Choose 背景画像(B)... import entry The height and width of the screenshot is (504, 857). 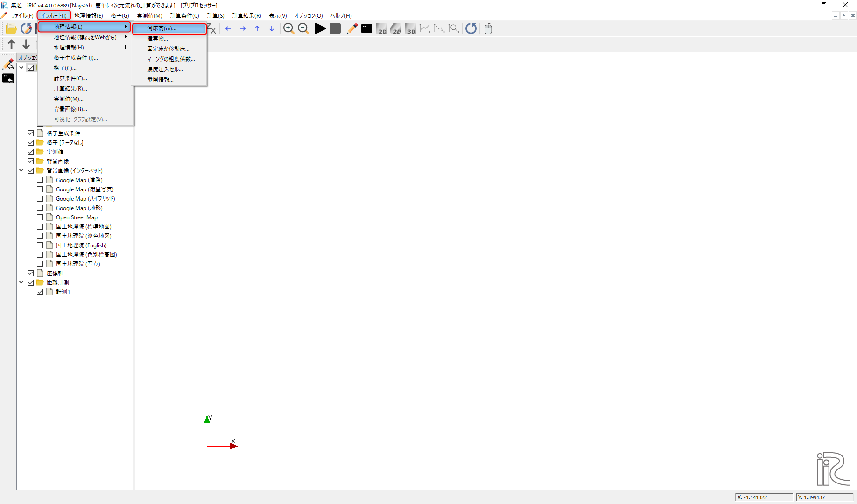coord(86,109)
